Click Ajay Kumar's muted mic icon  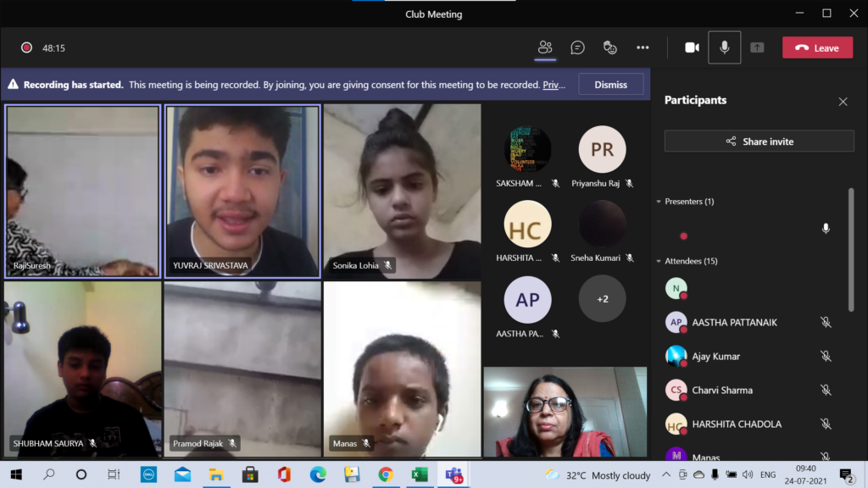[826, 357]
